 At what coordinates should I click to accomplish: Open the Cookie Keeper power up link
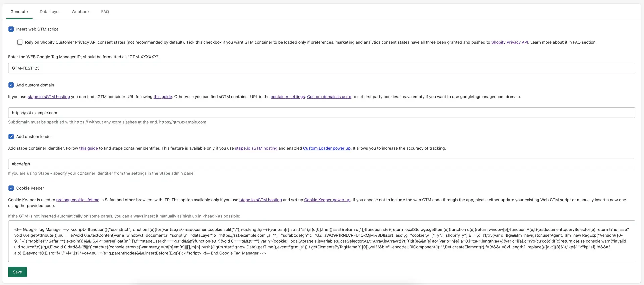coord(327,200)
